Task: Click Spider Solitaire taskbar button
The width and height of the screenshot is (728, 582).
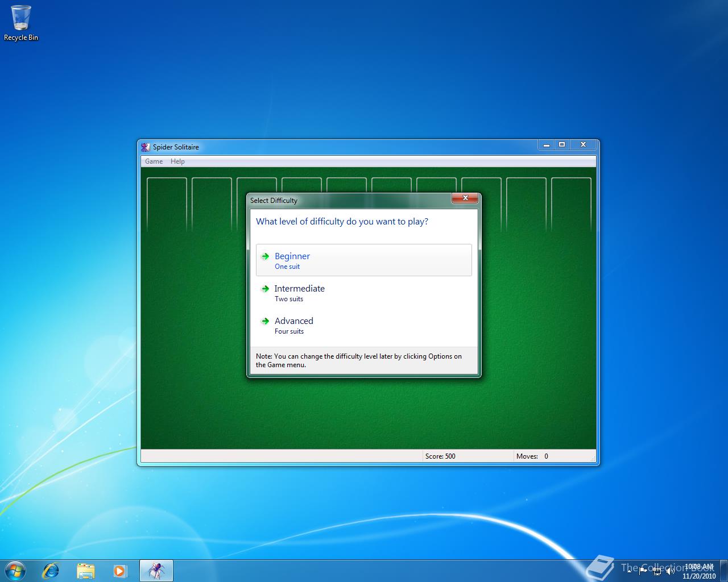Action: click(x=156, y=571)
